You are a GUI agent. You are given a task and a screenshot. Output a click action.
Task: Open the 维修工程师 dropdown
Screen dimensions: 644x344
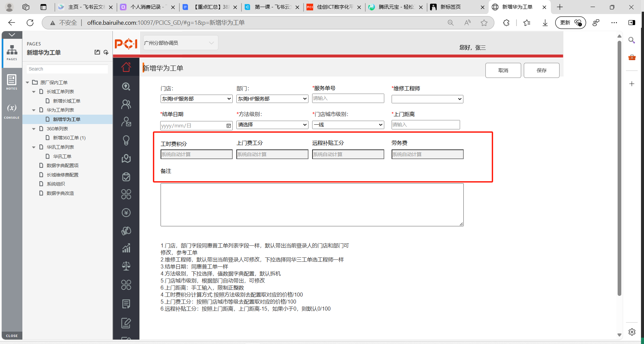pos(427,99)
